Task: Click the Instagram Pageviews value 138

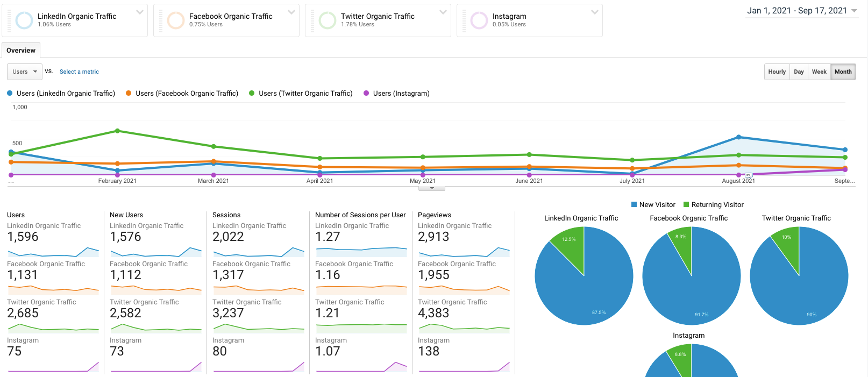Action: (429, 351)
